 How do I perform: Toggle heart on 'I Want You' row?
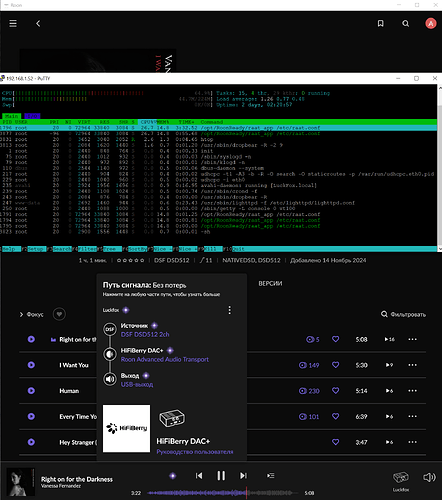(336, 365)
